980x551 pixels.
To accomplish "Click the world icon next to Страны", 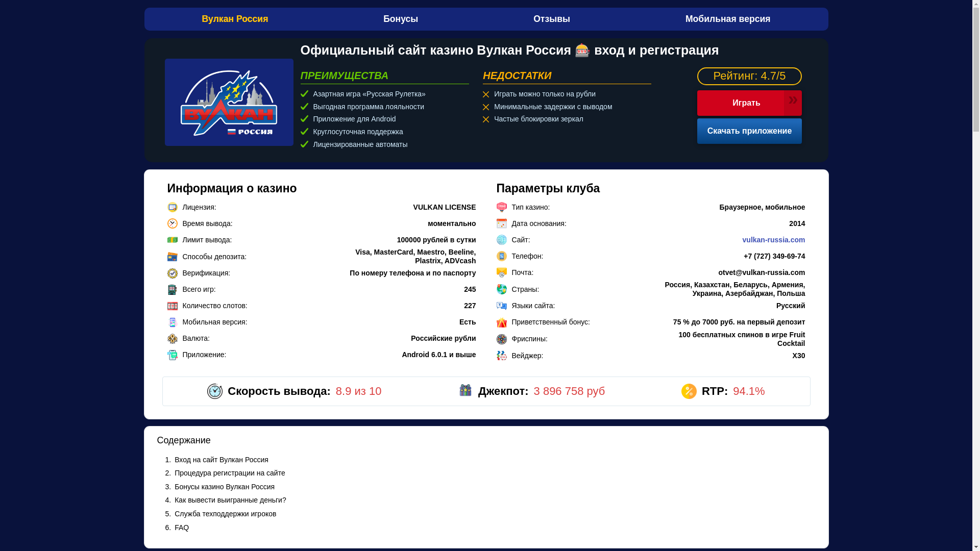I will tap(502, 289).
